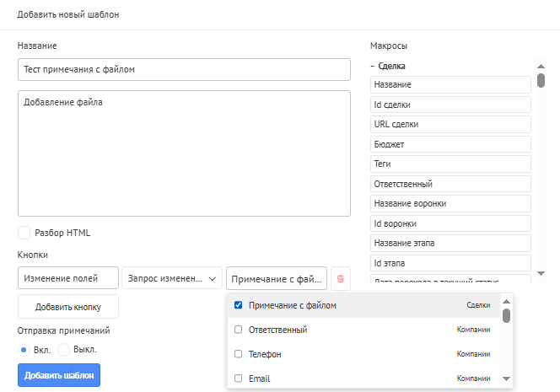Check the Ответственный Компании option
The width and height of the screenshot is (560, 392).
pos(238,329)
